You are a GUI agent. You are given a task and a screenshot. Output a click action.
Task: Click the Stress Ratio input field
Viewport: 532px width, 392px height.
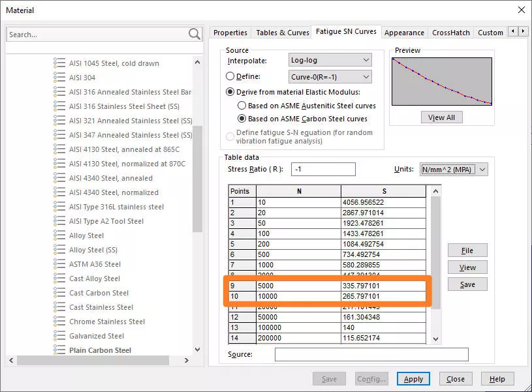click(x=324, y=169)
